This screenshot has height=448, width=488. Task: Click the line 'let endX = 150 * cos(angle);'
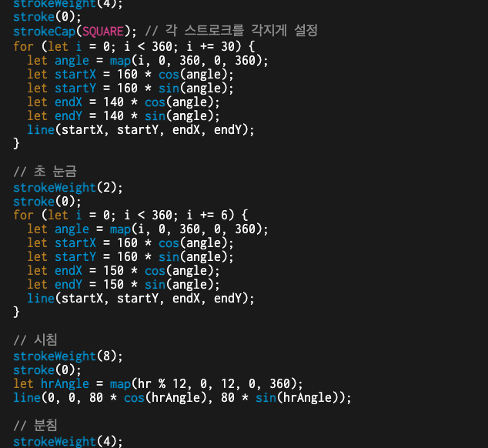pos(123,271)
